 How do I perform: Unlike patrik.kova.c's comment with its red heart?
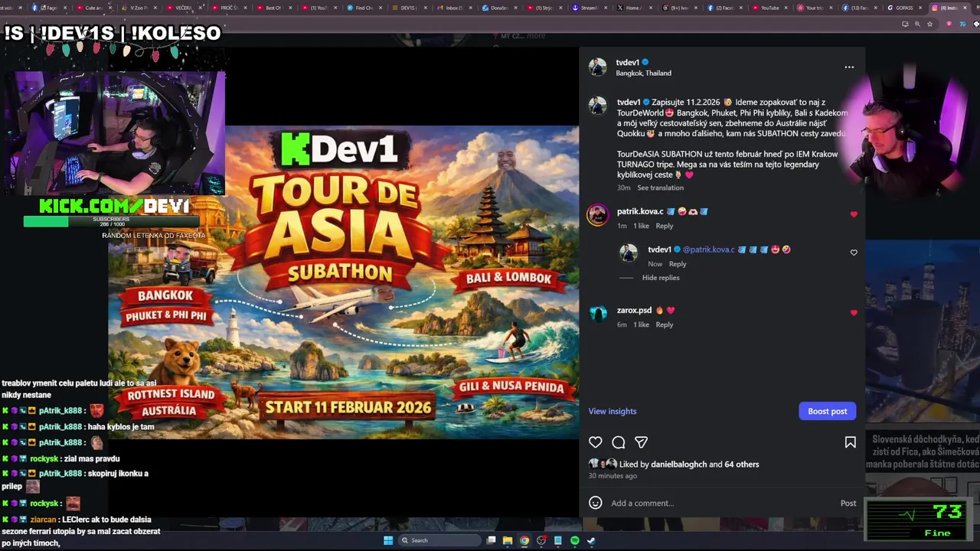(x=854, y=214)
